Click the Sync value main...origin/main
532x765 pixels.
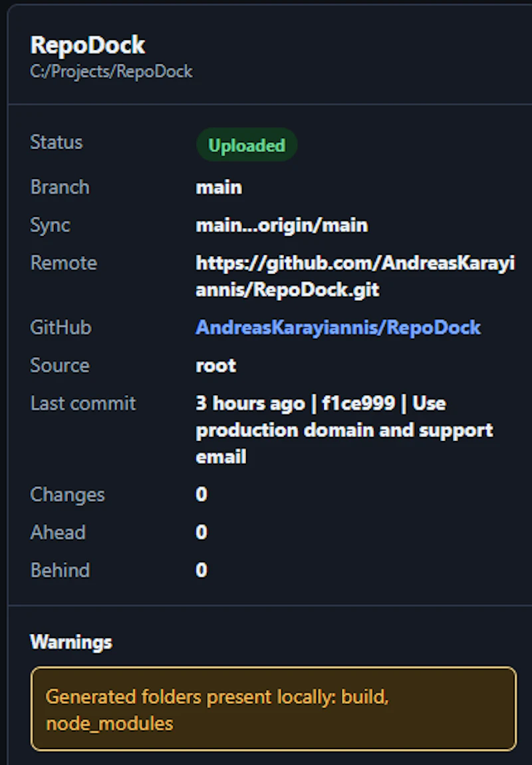point(282,226)
